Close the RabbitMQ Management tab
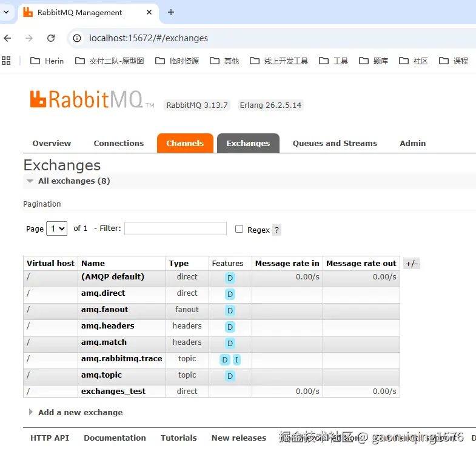This screenshot has height=457, width=476. pyautogui.click(x=149, y=12)
